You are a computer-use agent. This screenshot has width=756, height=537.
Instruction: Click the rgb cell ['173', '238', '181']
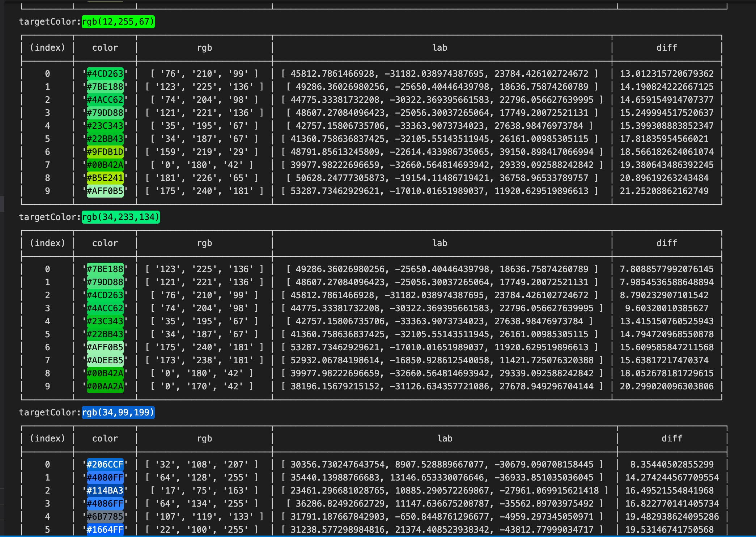[204, 360]
